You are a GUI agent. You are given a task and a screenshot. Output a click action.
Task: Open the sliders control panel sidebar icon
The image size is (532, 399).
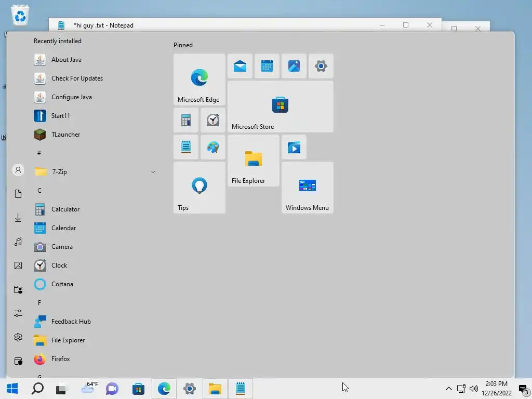coord(18,313)
